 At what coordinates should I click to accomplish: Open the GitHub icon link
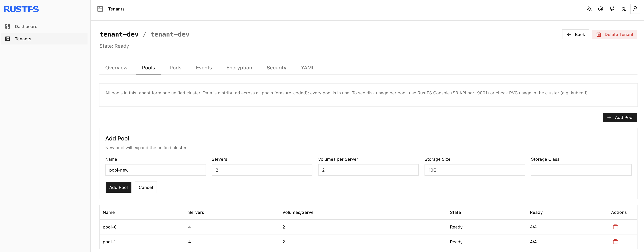tap(612, 9)
